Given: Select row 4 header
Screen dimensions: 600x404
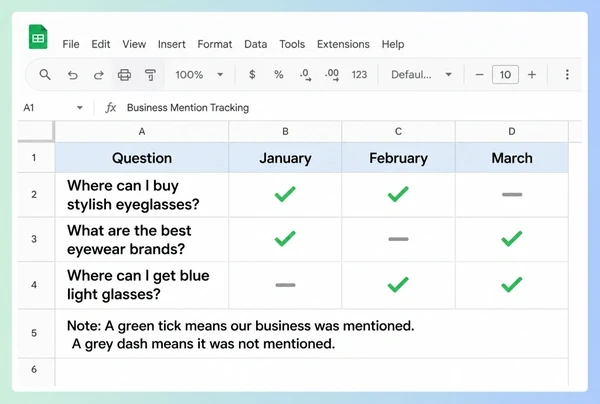Looking at the screenshot, I should point(34,285).
